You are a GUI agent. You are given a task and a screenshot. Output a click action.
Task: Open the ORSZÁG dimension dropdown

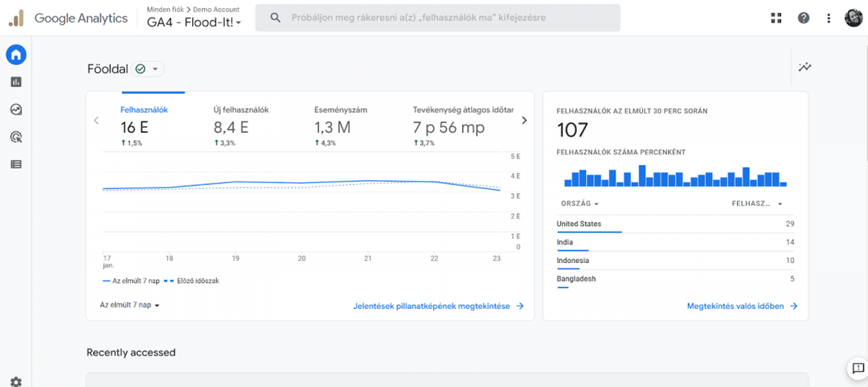click(x=580, y=204)
